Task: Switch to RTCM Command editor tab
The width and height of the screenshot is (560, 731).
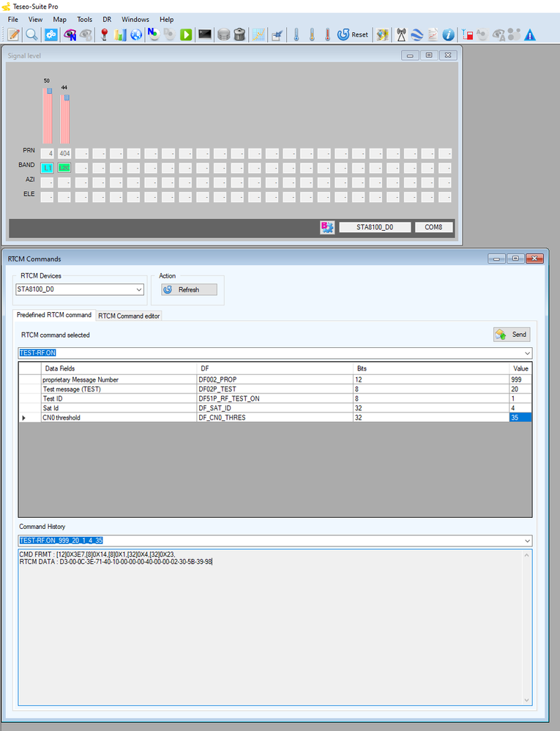Action: (129, 316)
